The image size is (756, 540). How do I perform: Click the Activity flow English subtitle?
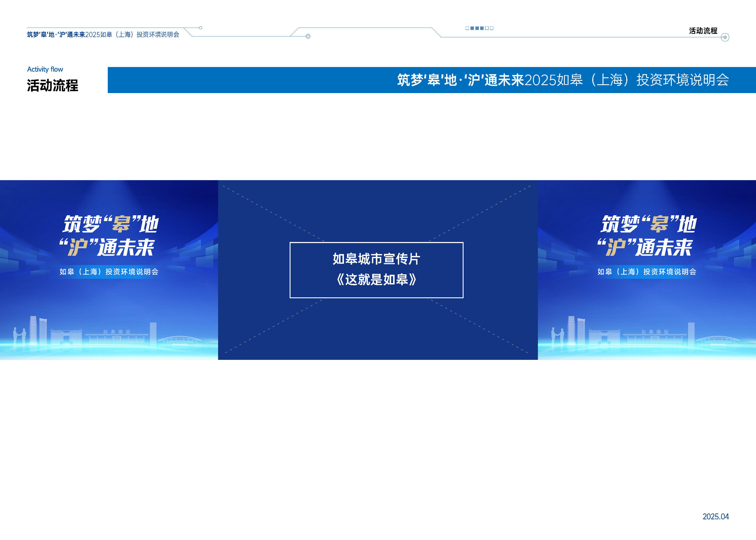pos(45,69)
